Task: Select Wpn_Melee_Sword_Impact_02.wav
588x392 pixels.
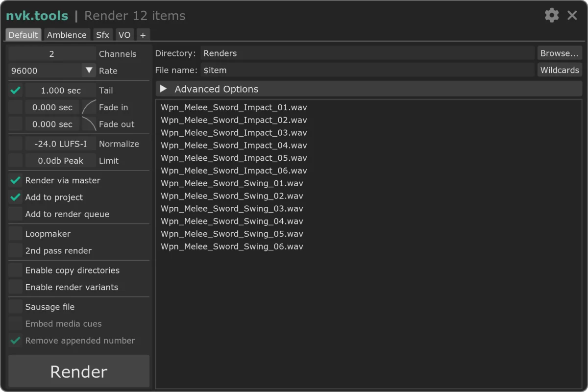Action: tap(234, 120)
